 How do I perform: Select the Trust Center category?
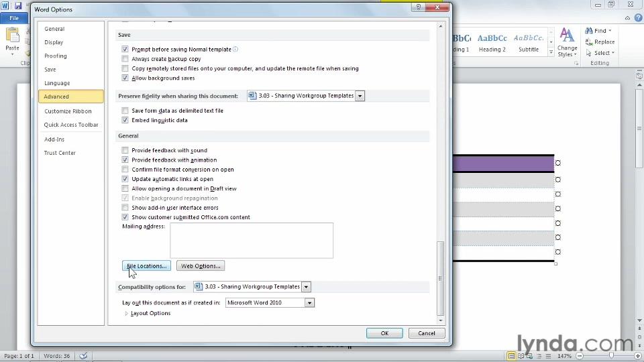click(x=70, y=153)
